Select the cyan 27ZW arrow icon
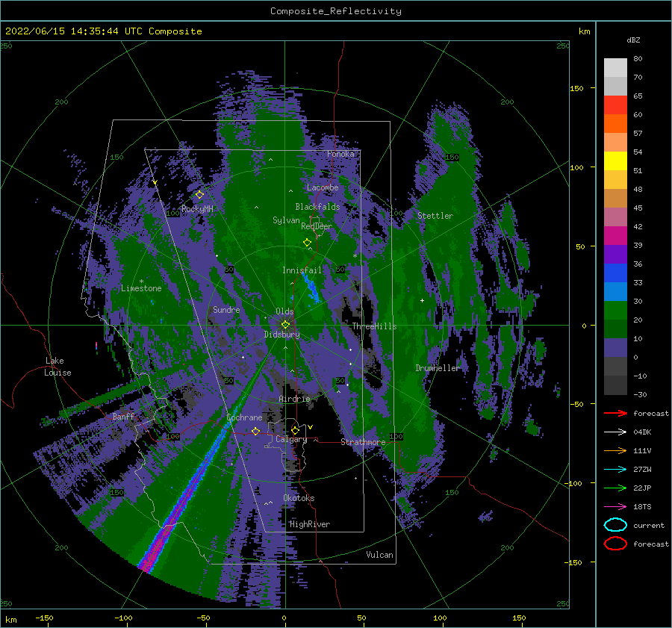 [615, 470]
